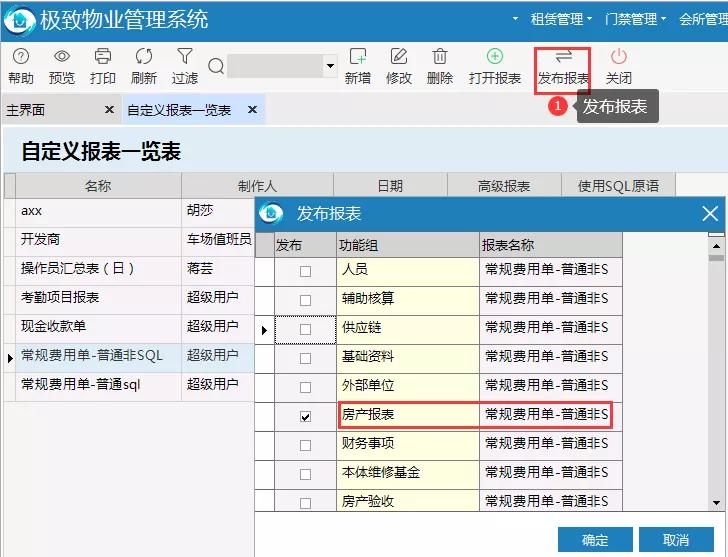Check the publish box for 房产验收
This screenshot has height=557, width=728.
point(305,503)
